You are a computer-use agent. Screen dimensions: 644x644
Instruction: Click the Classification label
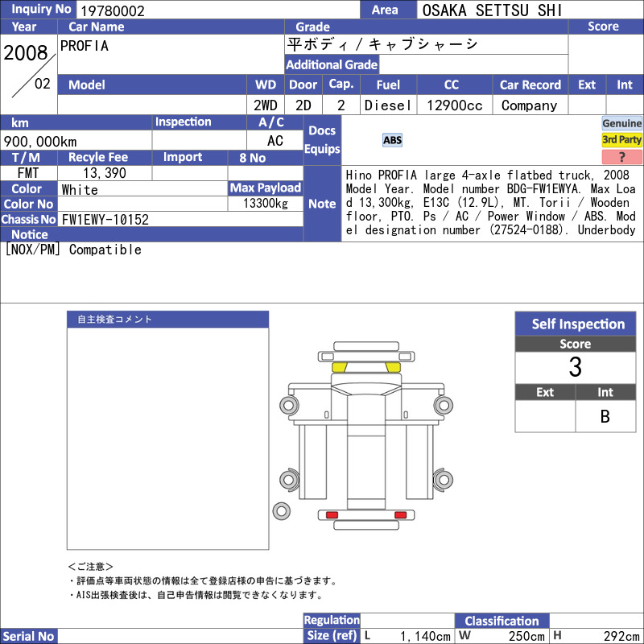pos(502,621)
